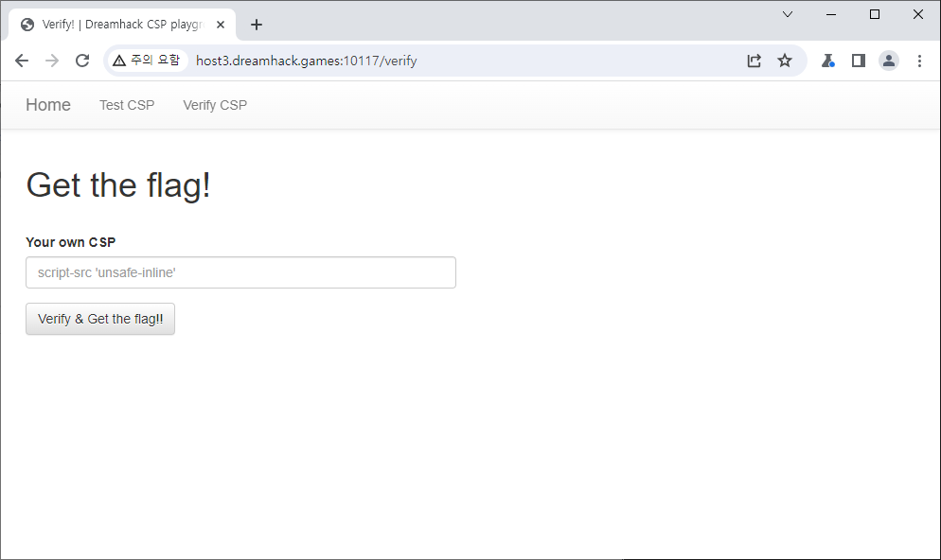Open the profile avatar menu

[x=888, y=61]
